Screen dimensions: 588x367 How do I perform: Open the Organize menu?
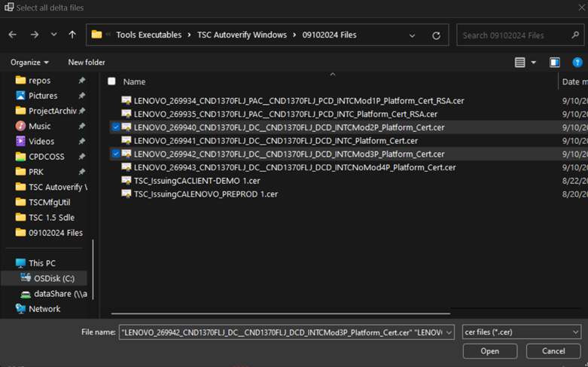tap(29, 63)
